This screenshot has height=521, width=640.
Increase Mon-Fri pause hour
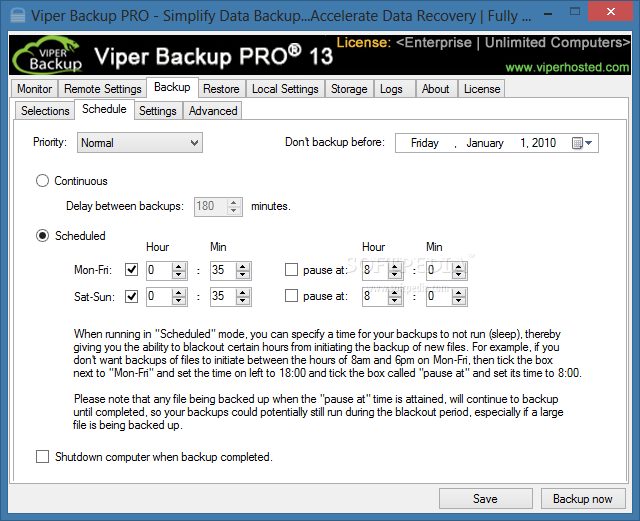(x=394, y=266)
